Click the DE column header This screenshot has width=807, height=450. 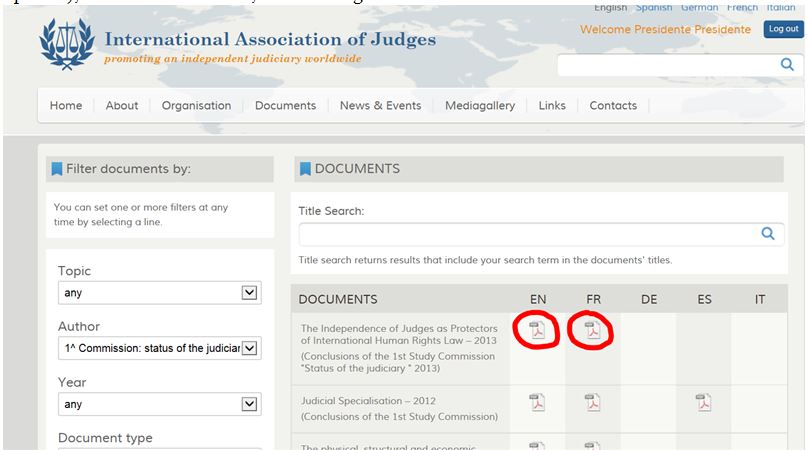click(x=649, y=299)
